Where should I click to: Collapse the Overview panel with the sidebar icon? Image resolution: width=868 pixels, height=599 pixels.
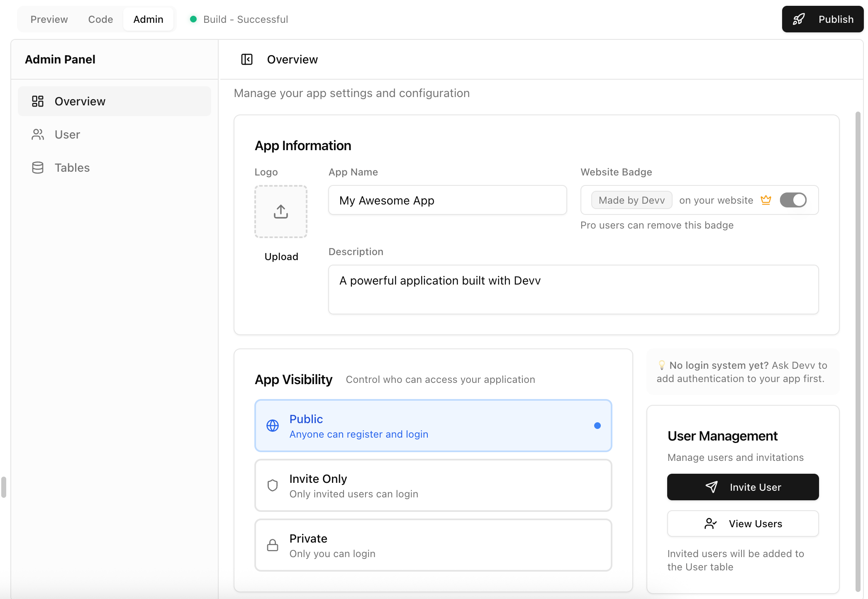[x=247, y=59]
